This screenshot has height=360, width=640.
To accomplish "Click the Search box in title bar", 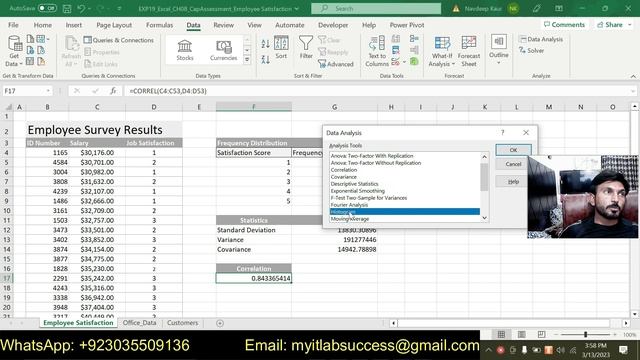I will pyautogui.click(x=376, y=8).
